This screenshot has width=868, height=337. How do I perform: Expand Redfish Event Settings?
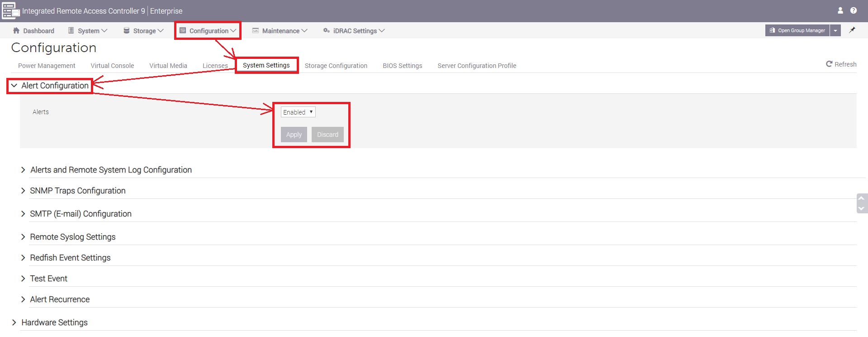click(66, 258)
